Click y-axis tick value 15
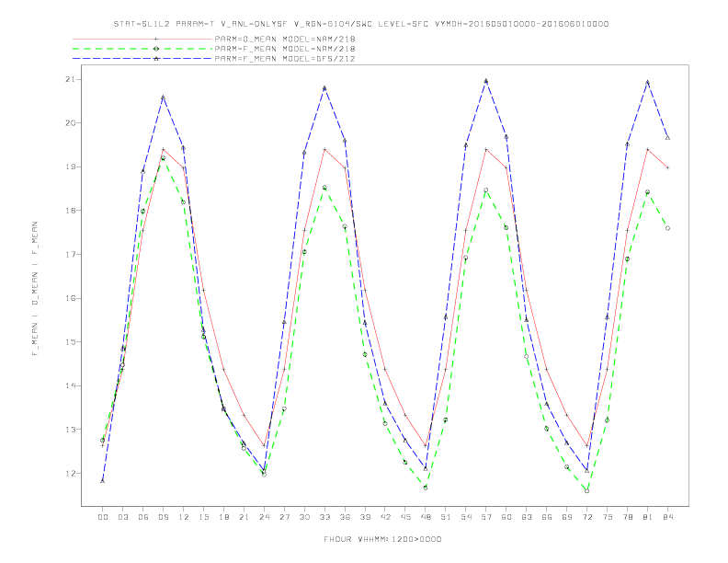This screenshot has height=563, width=728. point(70,342)
